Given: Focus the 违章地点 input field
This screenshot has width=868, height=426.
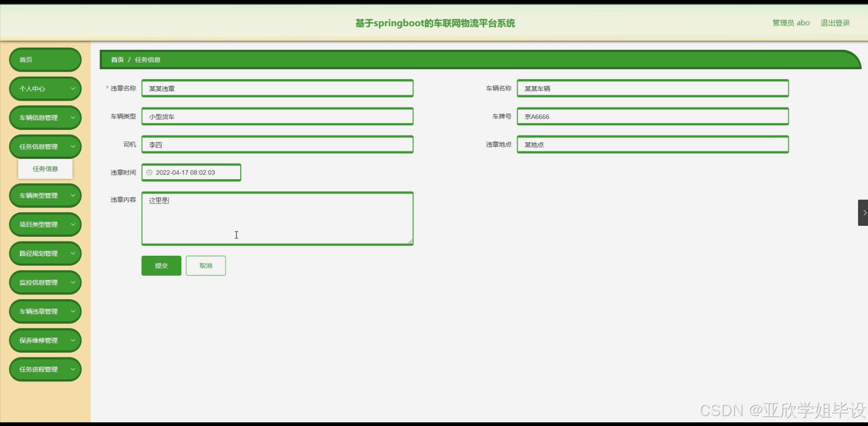Looking at the screenshot, I should point(653,145).
